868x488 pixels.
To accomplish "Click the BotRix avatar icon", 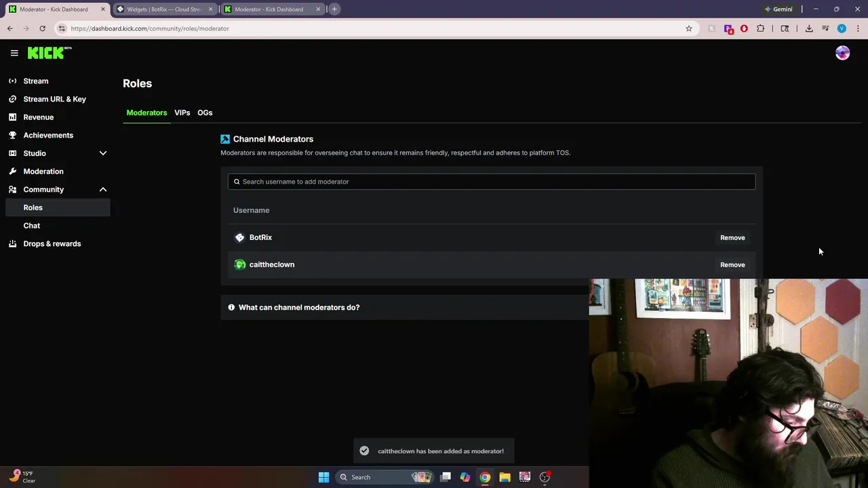I will [x=239, y=237].
